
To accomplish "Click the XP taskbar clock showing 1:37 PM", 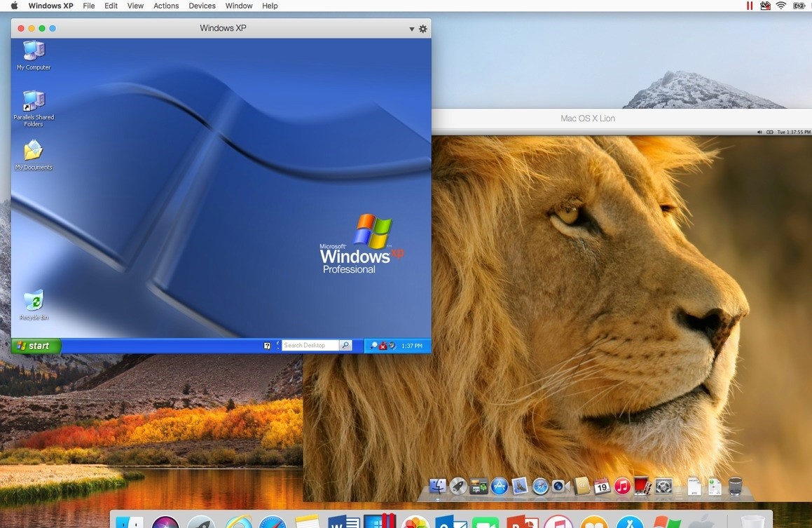I will (x=412, y=346).
